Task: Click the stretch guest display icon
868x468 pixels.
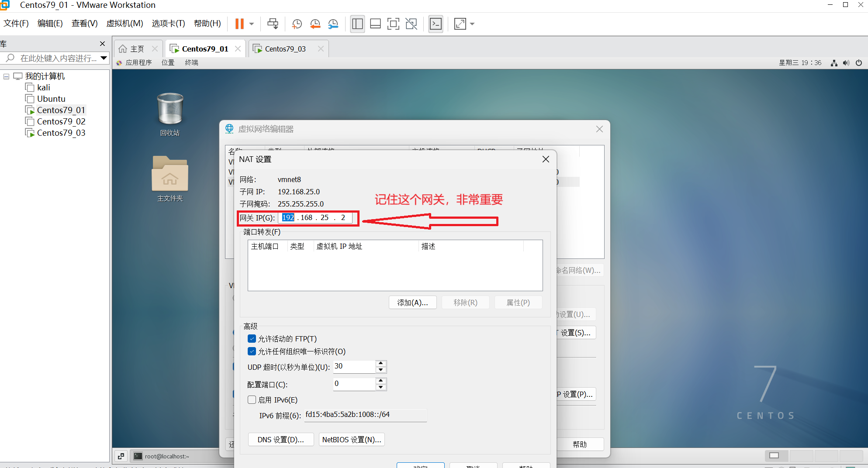Action: (x=460, y=24)
